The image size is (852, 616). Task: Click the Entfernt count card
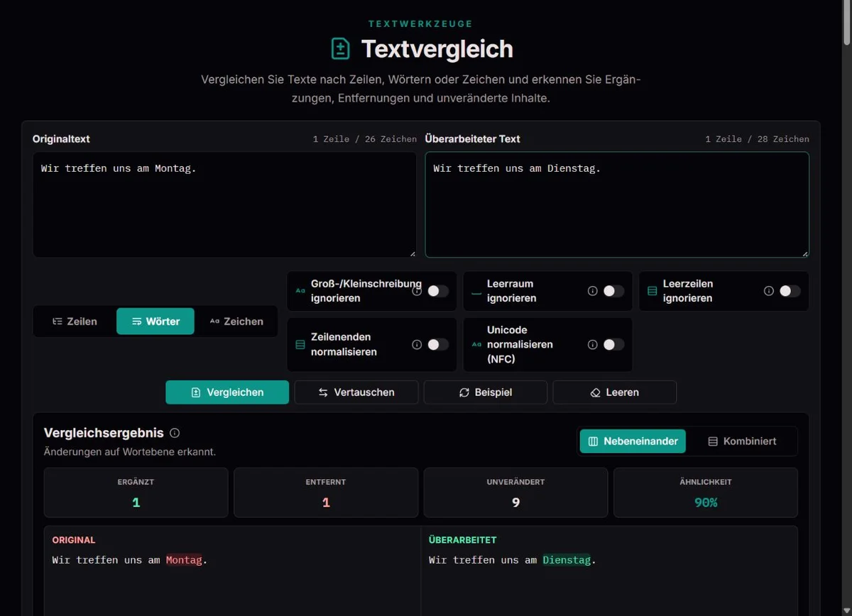(326, 493)
